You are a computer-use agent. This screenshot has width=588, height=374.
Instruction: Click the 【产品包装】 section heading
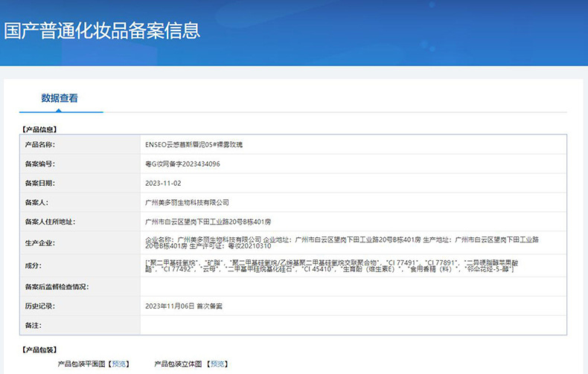coord(39,350)
